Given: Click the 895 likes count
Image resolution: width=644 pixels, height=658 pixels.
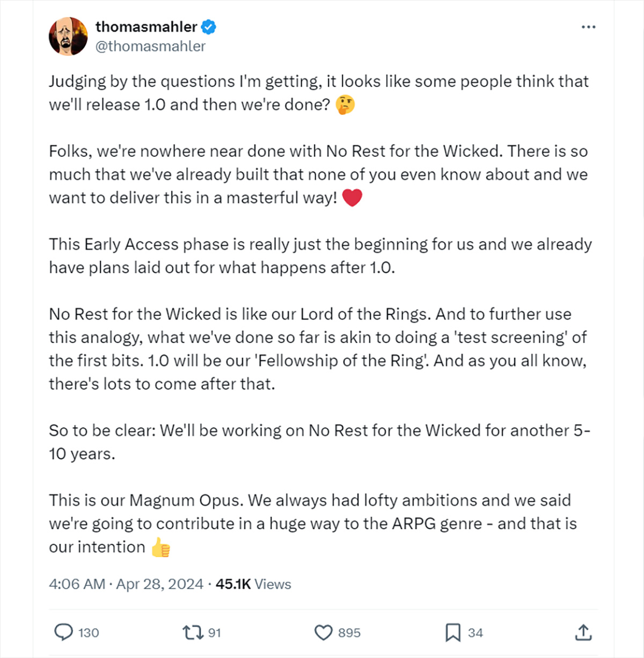Looking at the screenshot, I should click(349, 633).
